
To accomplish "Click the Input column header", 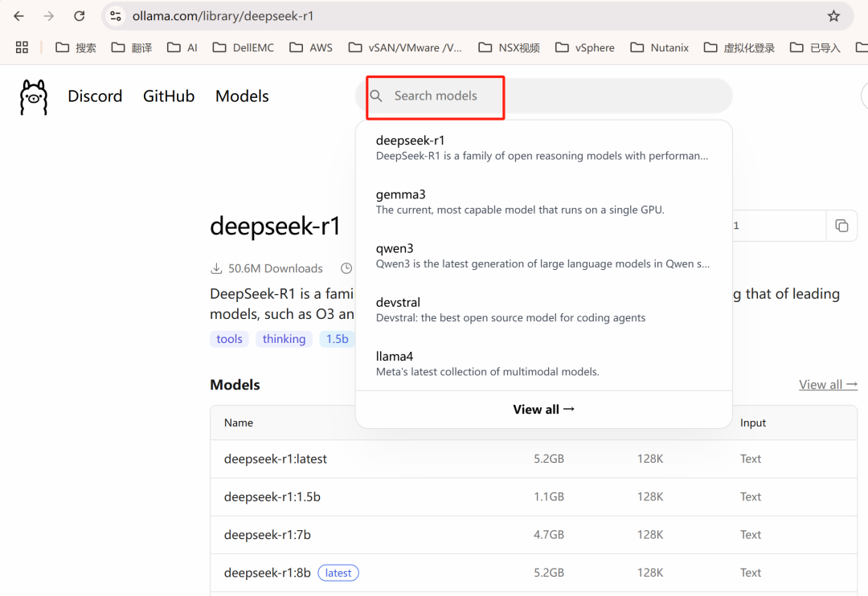I will tap(753, 423).
